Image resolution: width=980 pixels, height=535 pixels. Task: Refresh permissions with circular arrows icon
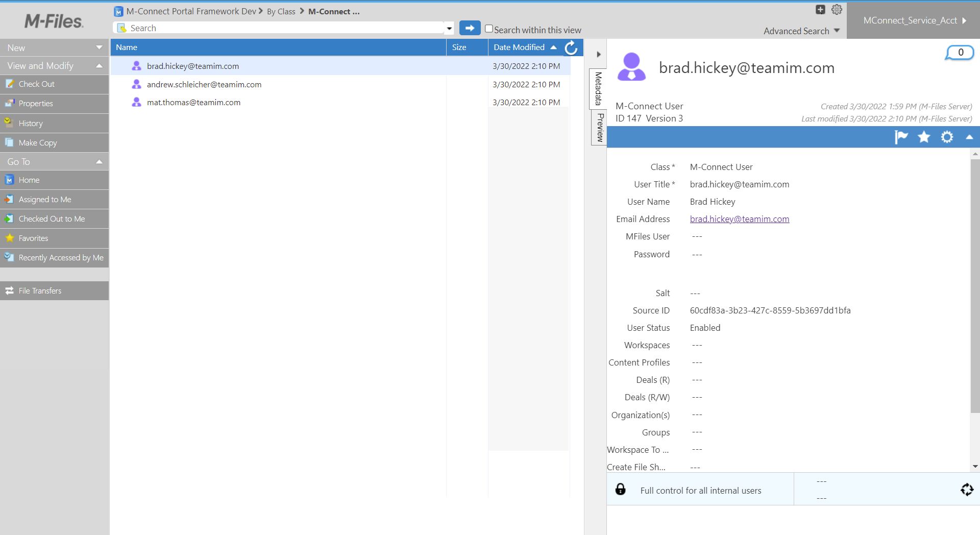(x=966, y=490)
